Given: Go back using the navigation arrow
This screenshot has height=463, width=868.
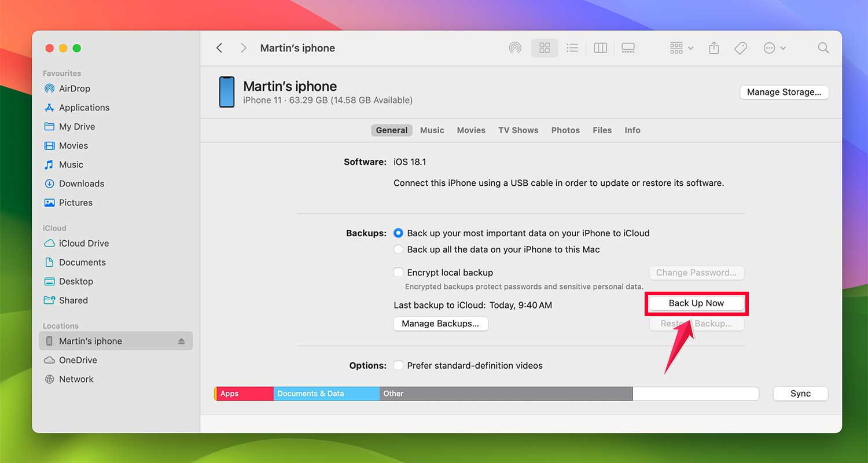Looking at the screenshot, I should coord(219,48).
